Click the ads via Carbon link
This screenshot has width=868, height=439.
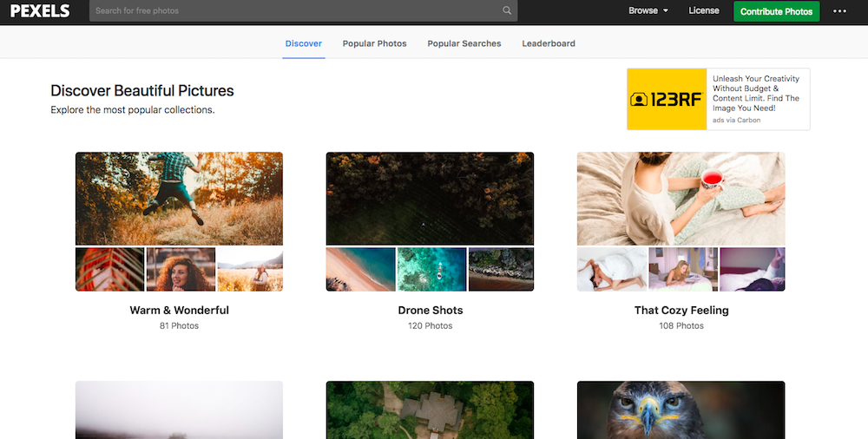736,120
